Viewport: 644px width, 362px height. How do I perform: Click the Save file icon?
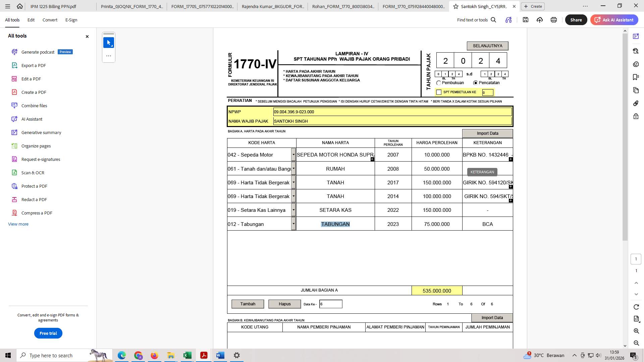(526, 20)
